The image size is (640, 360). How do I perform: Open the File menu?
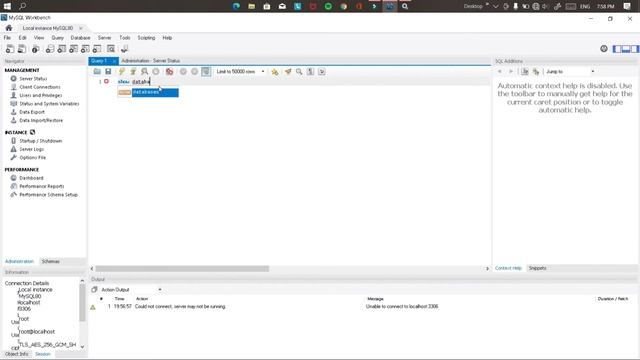[x=7, y=38]
